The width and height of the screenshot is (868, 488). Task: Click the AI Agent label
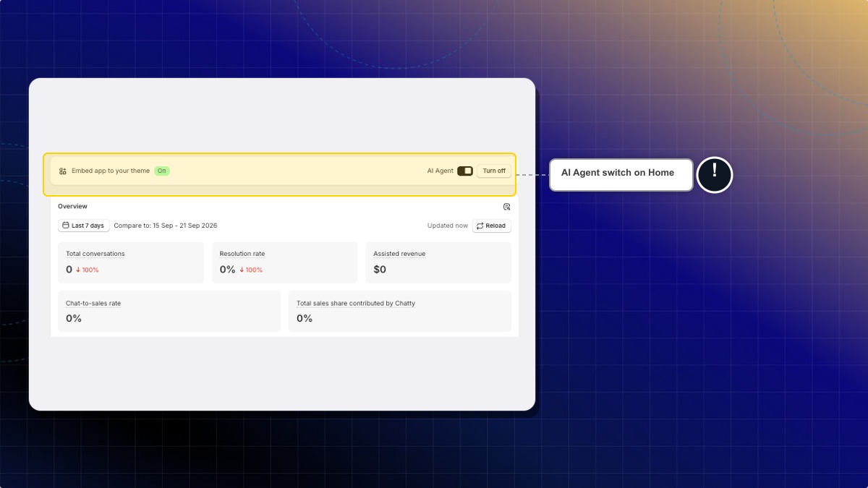(441, 171)
